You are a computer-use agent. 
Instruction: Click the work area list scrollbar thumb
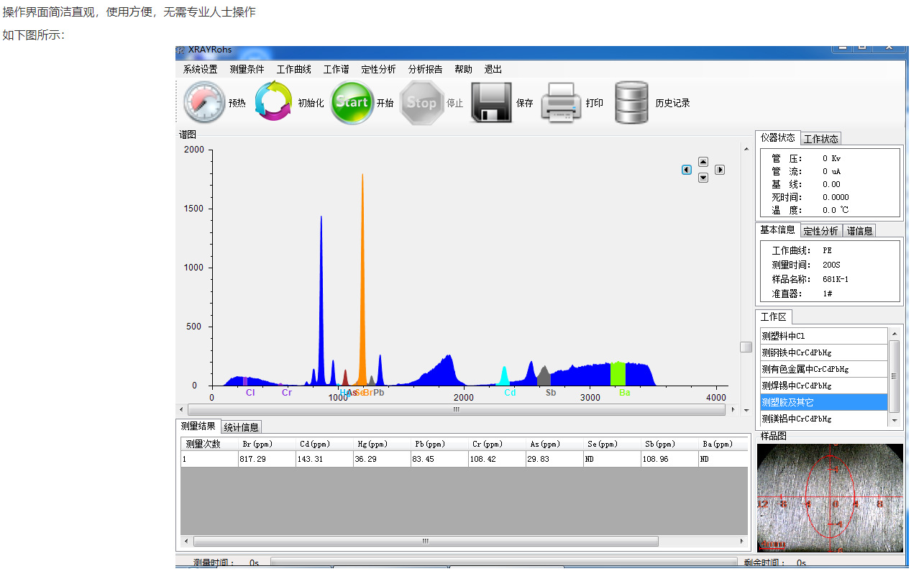(x=895, y=375)
